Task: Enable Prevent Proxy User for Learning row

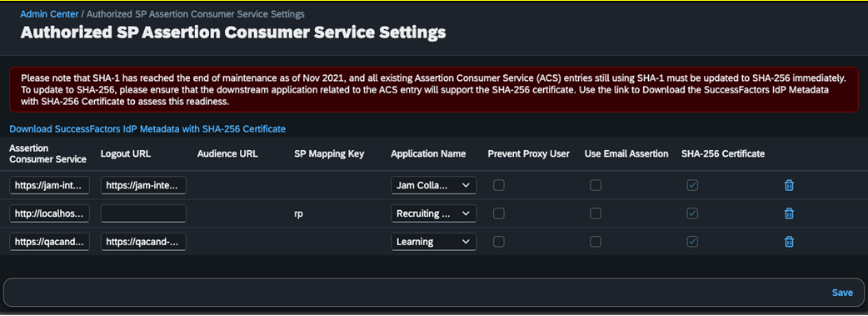Action: pyautogui.click(x=499, y=241)
